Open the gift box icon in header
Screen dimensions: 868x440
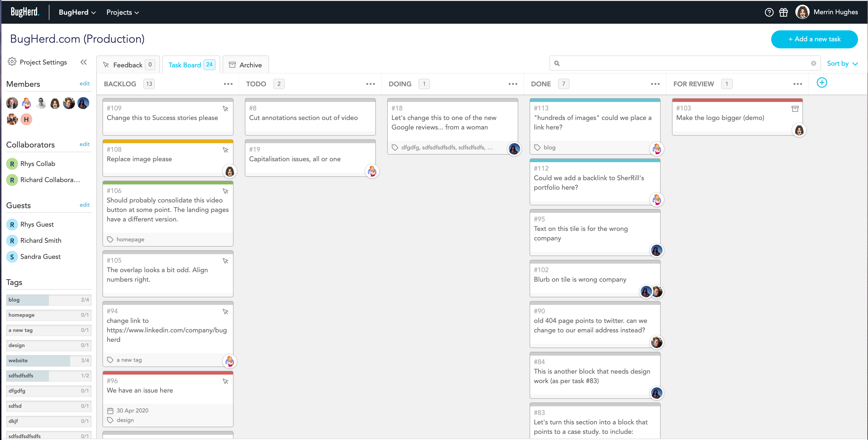point(784,13)
